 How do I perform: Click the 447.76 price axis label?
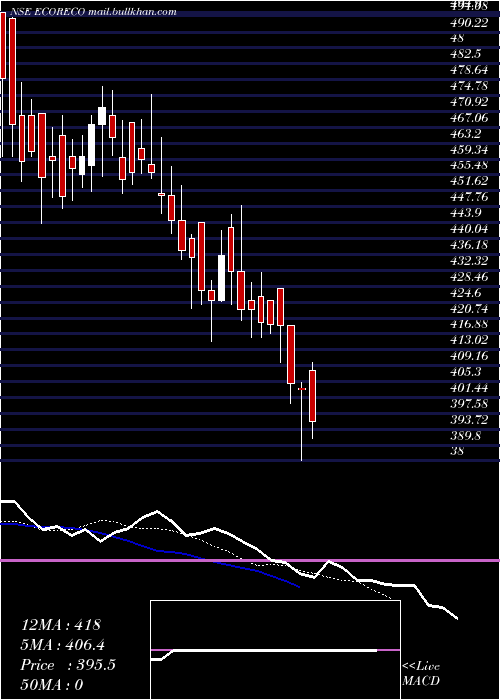(469, 196)
